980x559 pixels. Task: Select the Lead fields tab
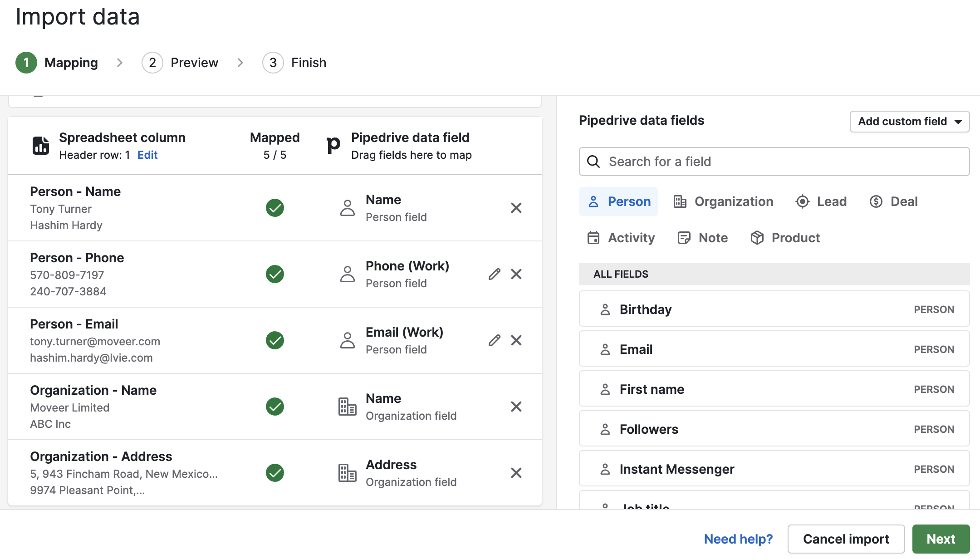(821, 201)
